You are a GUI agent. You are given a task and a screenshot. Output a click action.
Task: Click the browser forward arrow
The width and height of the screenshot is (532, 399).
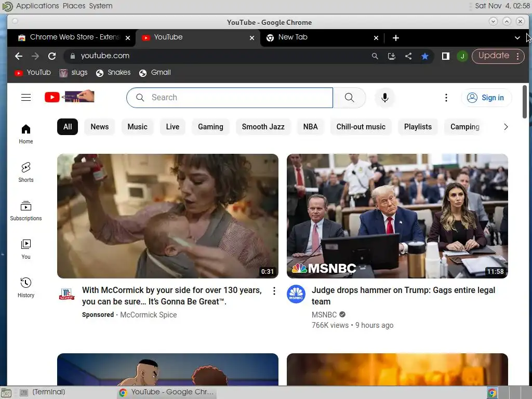(35, 56)
